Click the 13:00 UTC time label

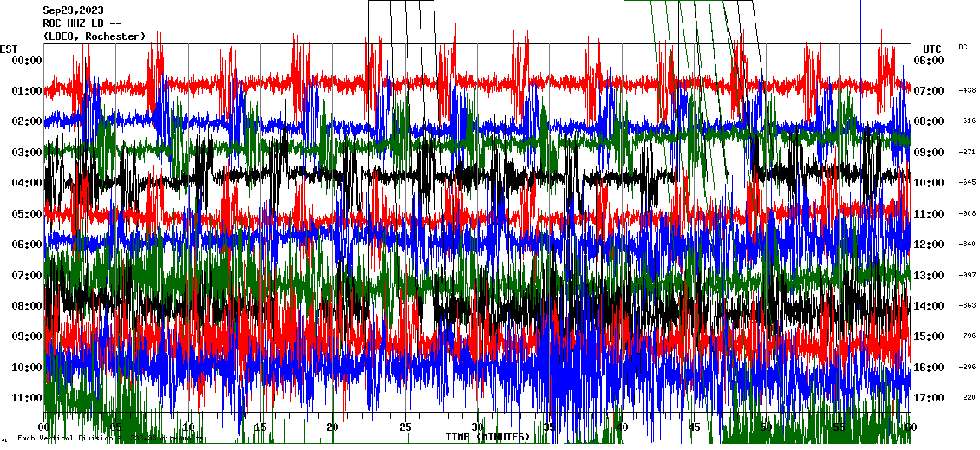tap(929, 275)
